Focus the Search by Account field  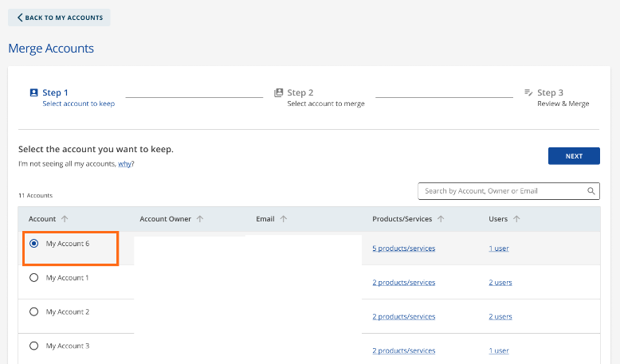click(x=502, y=191)
